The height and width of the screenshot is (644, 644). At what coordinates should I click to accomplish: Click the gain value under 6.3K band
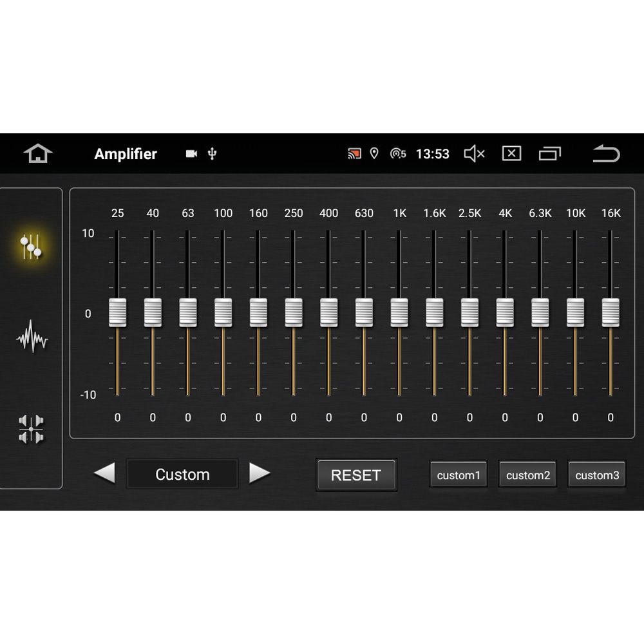(x=540, y=418)
